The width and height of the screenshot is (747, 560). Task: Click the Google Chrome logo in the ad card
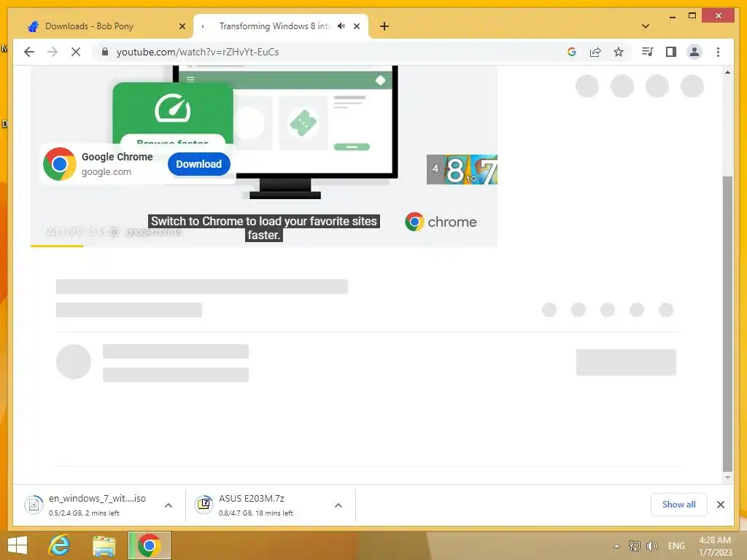pyautogui.click(x=60, y=164)
